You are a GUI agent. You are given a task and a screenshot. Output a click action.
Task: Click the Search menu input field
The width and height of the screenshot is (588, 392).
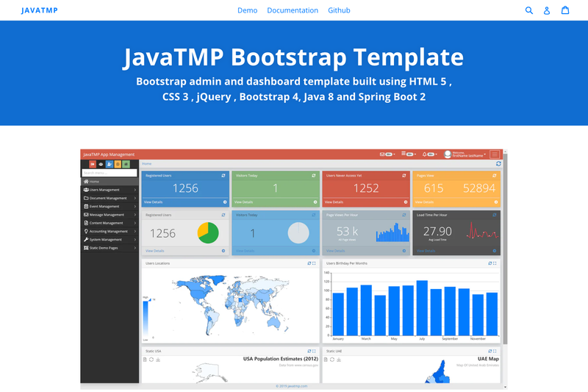(110, 173)
